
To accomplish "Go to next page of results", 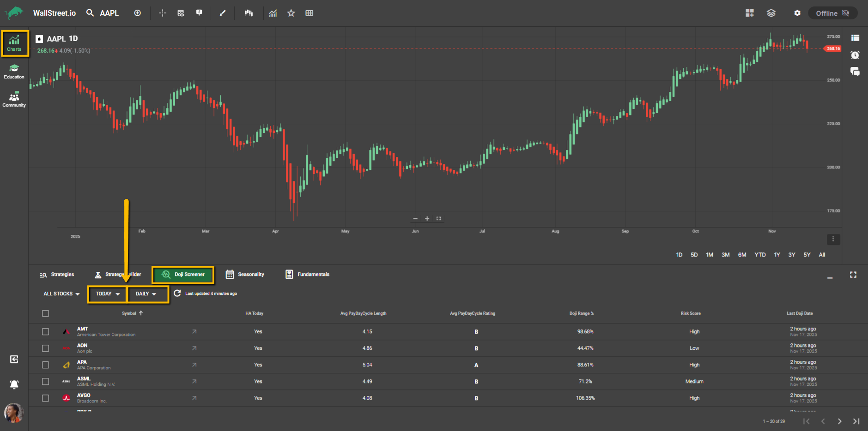I will tap(839, 421).
